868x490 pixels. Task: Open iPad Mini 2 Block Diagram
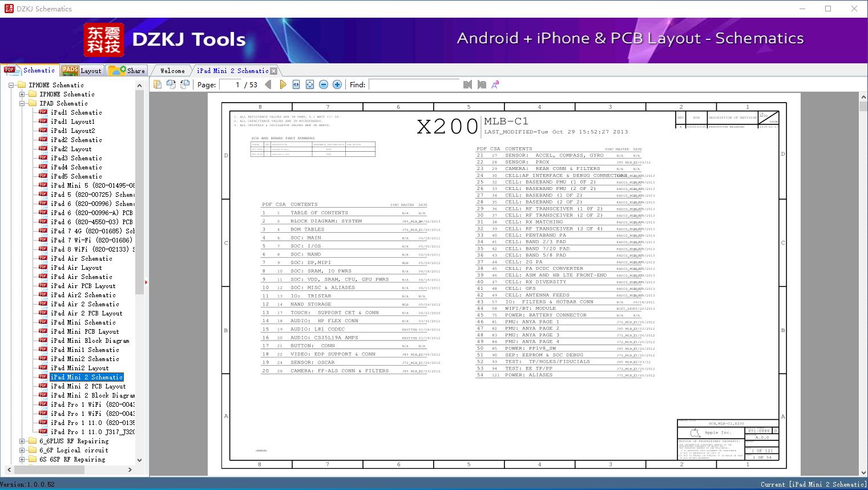pos(92,395)
